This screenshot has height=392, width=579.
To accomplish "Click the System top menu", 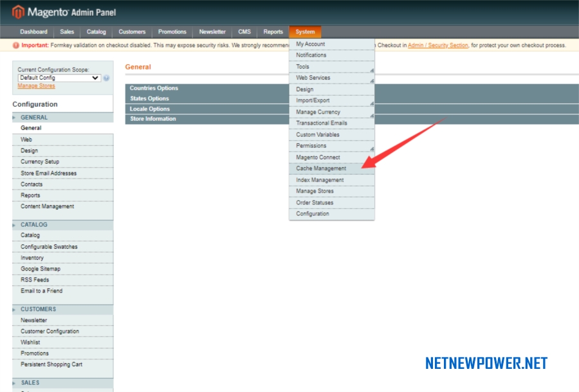I will coord(305,31).
